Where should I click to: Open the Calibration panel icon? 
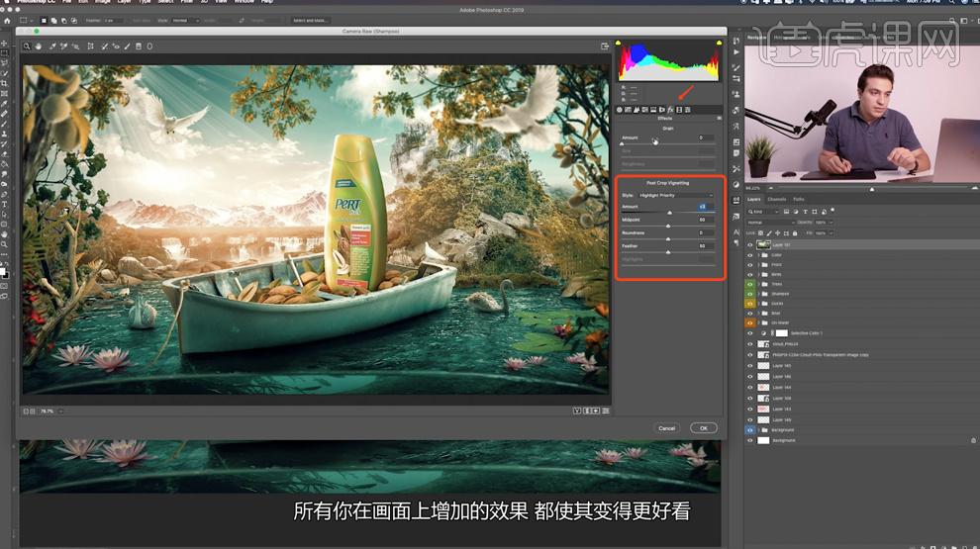tap(679, 110)
